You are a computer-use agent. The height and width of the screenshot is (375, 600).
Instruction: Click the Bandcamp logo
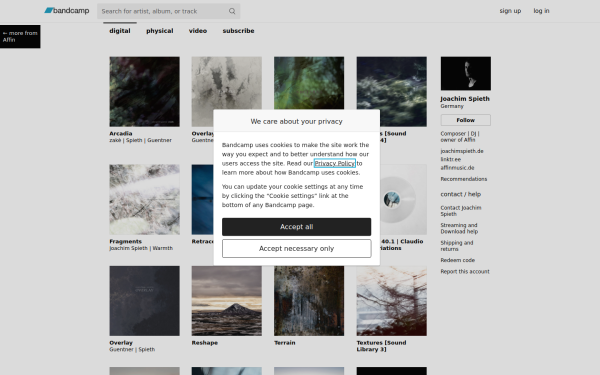(x=67, y=11)
